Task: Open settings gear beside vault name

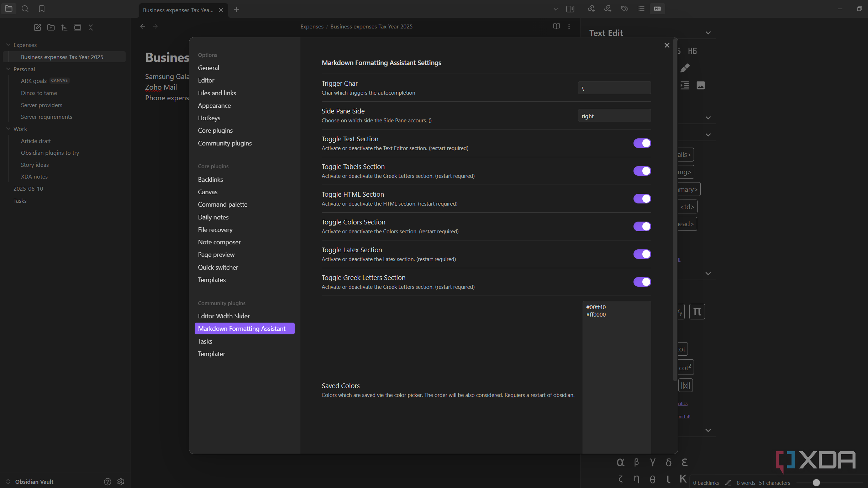Action: pos(121,482)
